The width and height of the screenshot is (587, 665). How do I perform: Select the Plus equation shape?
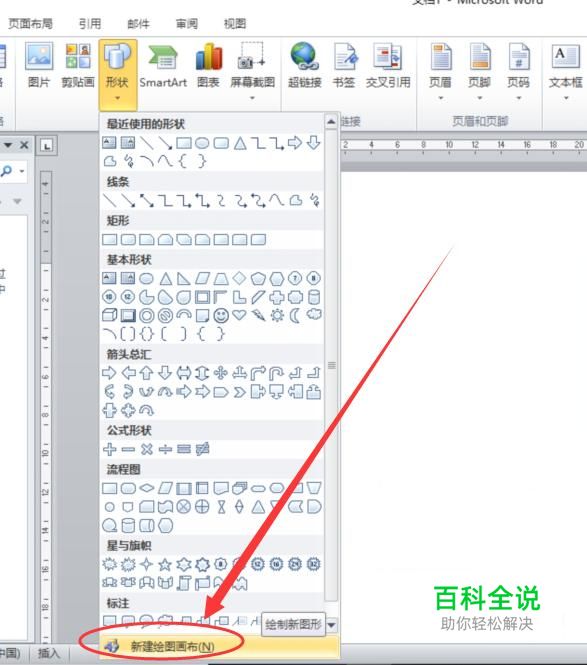[x=109, y=449]
